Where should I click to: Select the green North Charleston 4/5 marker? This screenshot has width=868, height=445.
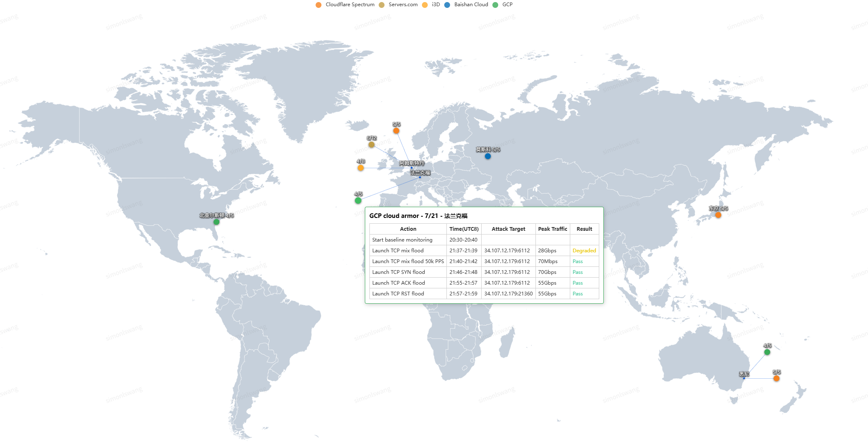pos(216,222)
